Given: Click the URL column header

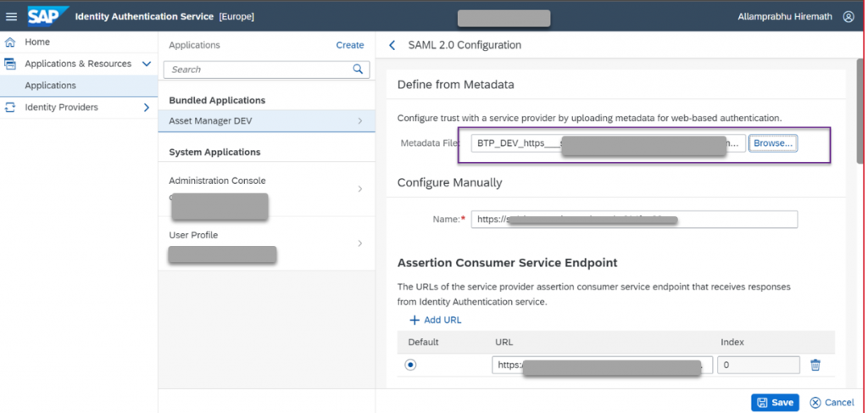Looking at the screenshot, I should [x=504, y=342].
